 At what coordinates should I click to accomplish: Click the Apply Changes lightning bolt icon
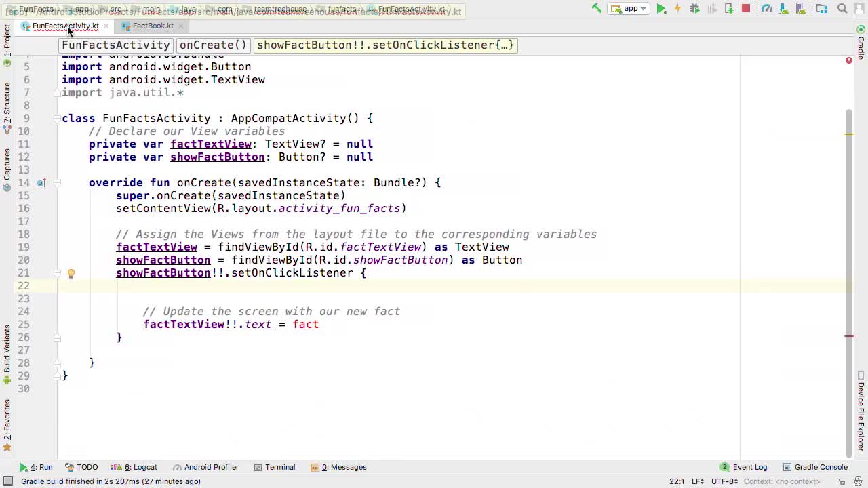tap(677, 9)
